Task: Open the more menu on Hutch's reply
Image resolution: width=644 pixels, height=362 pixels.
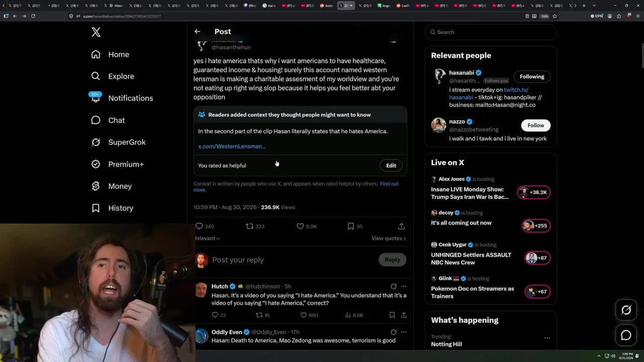Action: click(404, 287)
